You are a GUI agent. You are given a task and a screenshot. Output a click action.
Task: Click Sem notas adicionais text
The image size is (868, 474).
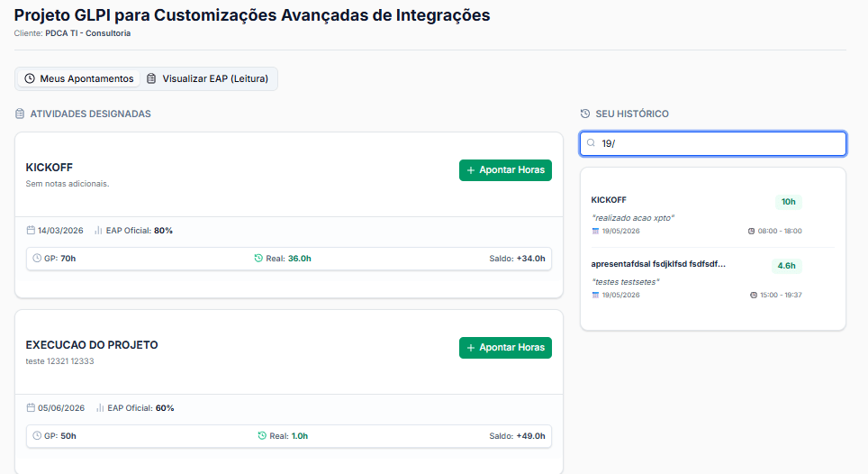[x=68, y=183]
